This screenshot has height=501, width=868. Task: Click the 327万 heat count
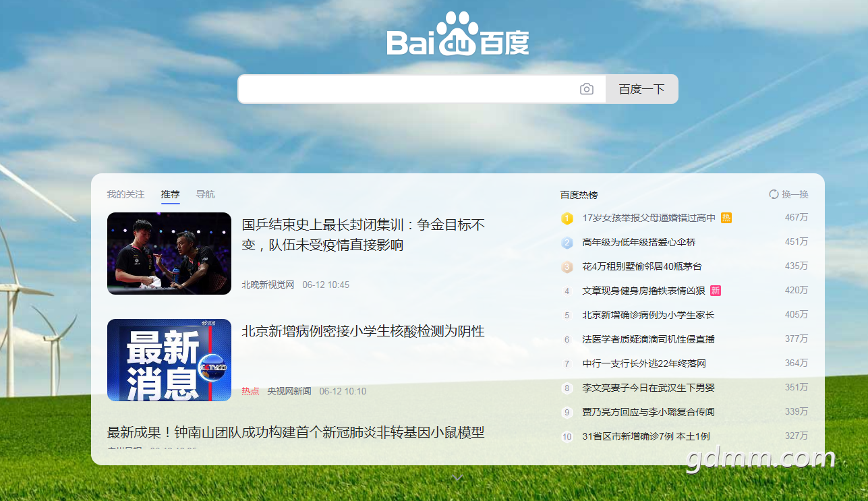tap(797, 436)
